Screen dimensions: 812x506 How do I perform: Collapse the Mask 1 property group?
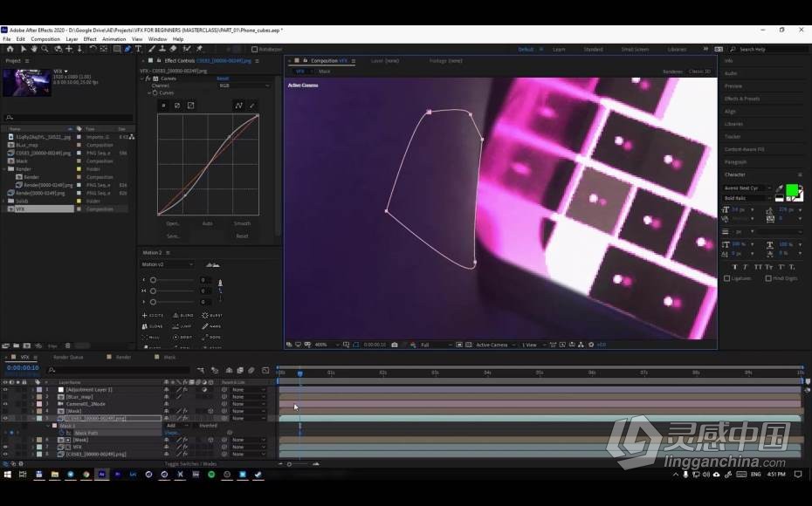(49, 426)
